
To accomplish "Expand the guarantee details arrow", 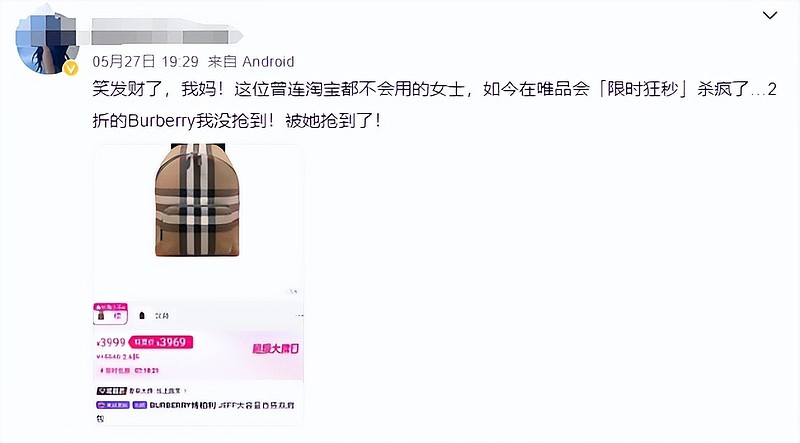I will pyautogui.click(x=185, y=391).
